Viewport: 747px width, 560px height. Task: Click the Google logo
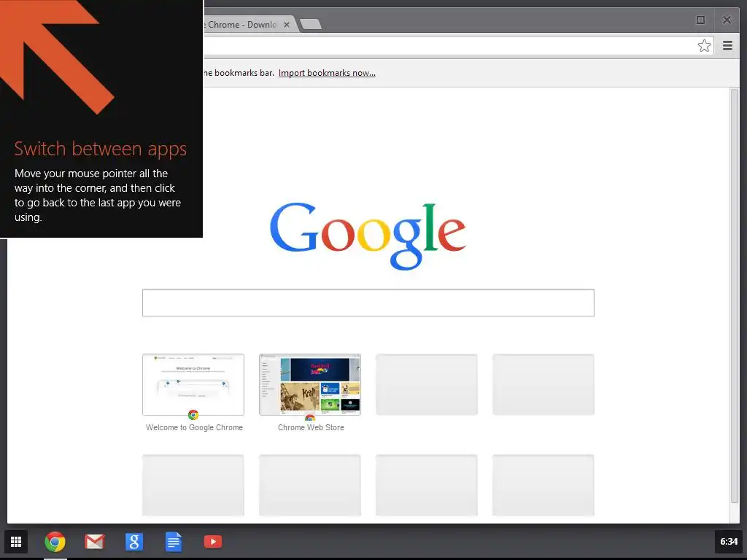(x=368, y=236)
